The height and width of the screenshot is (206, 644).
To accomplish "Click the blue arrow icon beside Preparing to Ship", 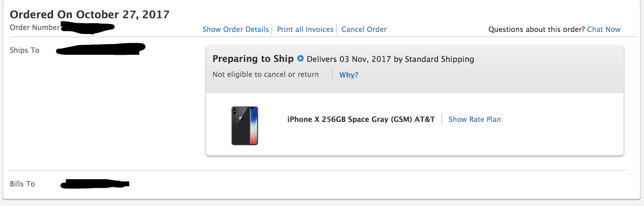I will pos(301,59).
